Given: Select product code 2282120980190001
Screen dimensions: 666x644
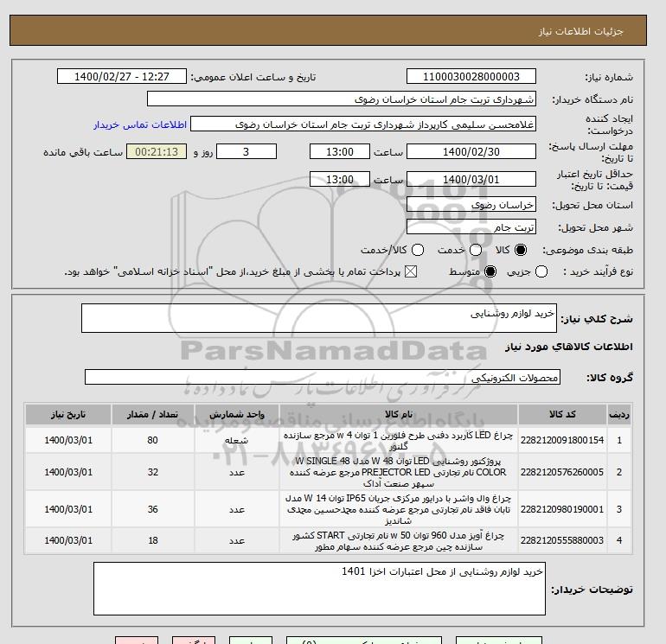Looking at the screenshot, I should coord(562,509).
